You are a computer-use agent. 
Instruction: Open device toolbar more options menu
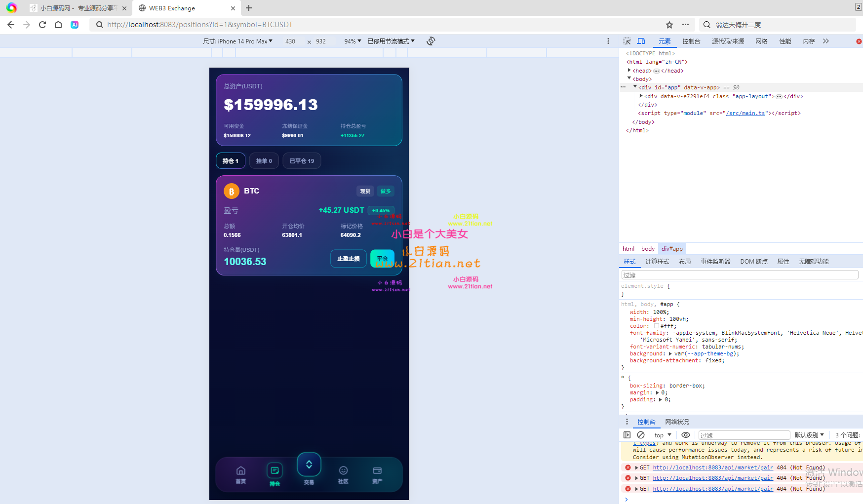[608, 41]
